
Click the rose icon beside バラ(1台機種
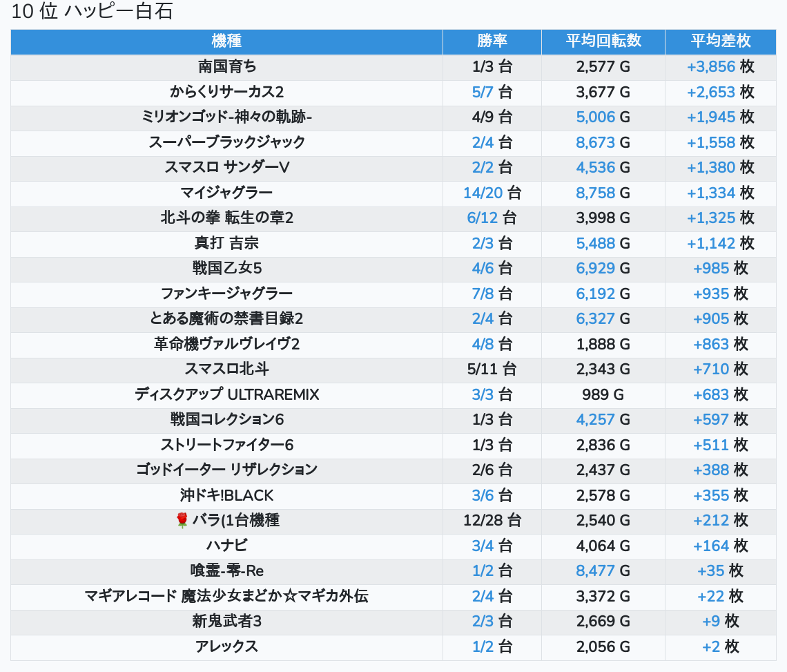[182, 520]
